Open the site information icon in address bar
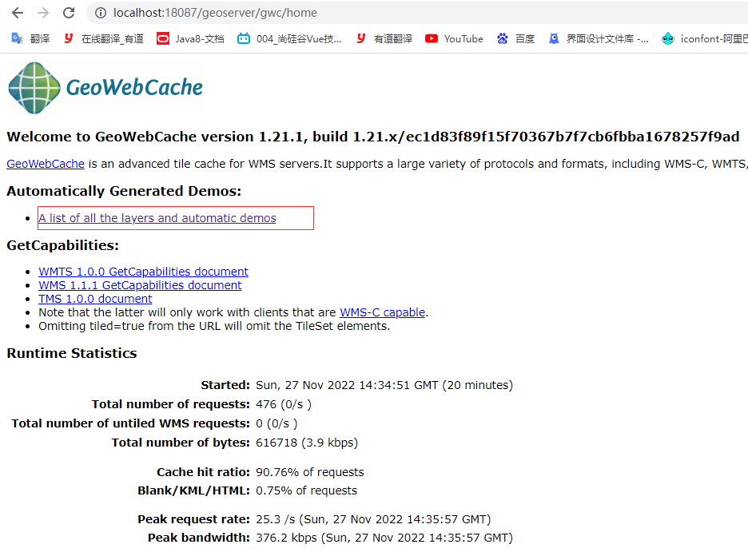Image resolution: width=748 pixels, height=560 pixels. (101, 13)
